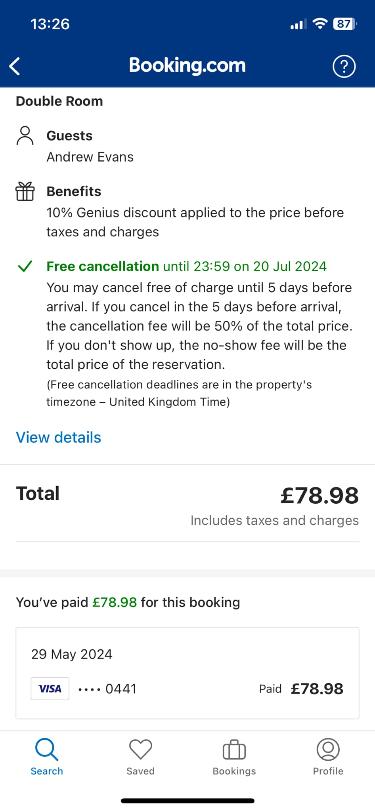This screenshot has height=811, width=375.
Task: Tap the Benefits gift box icon
Action: click(x=25, y=191)
